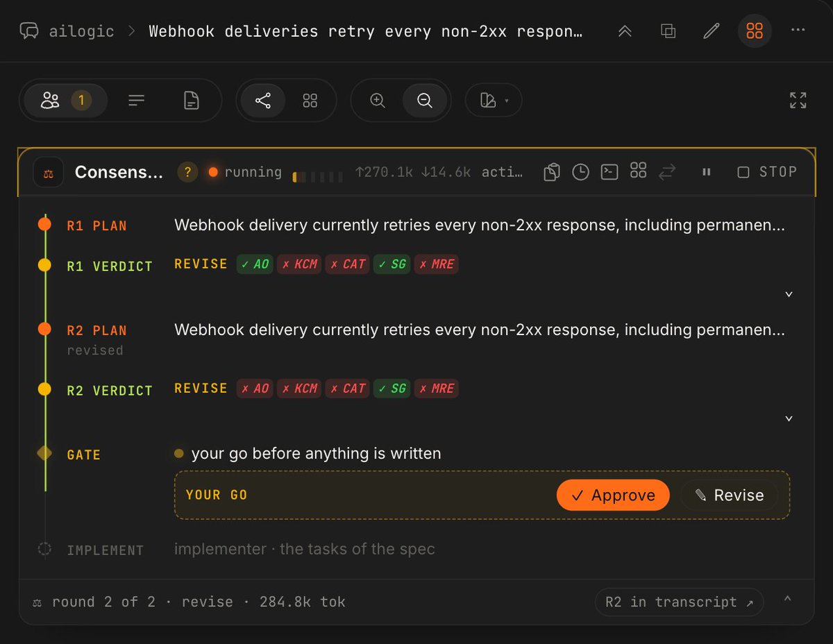This screenshot has width=833, height=644.
Task: Click the R2 verdict MRE rejected chip
Action: point(437,389)
